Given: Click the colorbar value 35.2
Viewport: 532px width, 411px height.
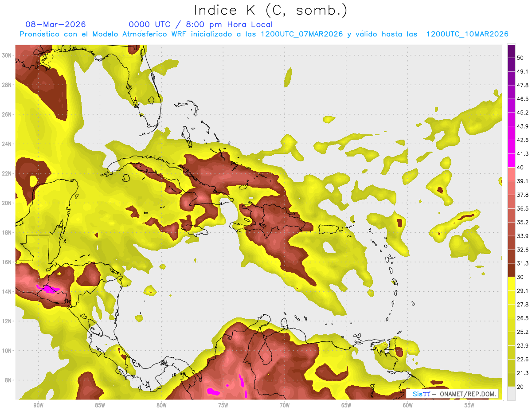Looking at the screenshot, I should point(523,223).
